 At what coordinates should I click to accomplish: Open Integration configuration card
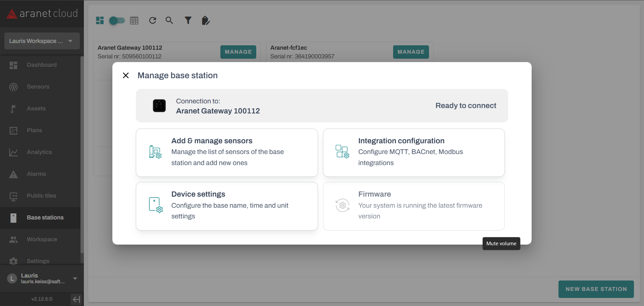413,152
